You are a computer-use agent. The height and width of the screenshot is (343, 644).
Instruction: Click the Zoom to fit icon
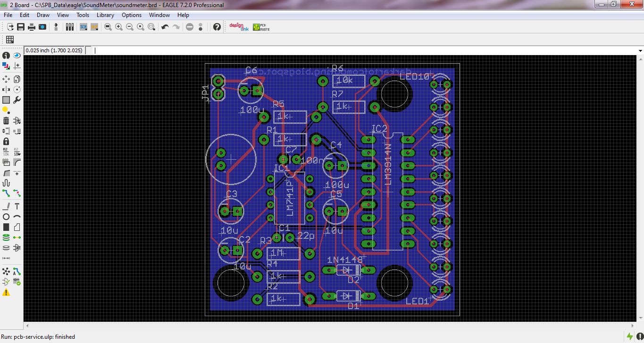(x=108, y=27)
